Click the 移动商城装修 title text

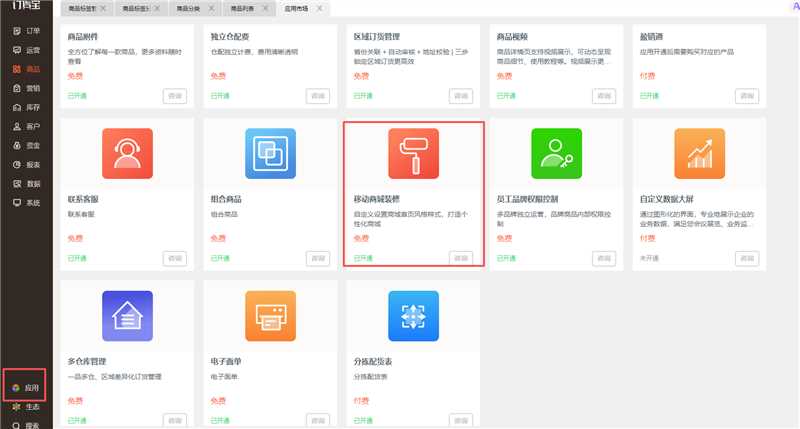coord(377,199)
